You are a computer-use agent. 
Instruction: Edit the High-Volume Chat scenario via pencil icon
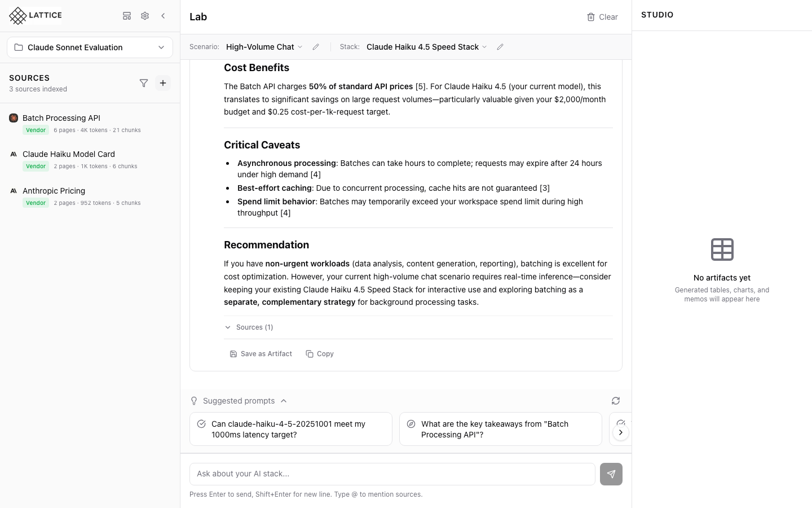tap(315, 47)
